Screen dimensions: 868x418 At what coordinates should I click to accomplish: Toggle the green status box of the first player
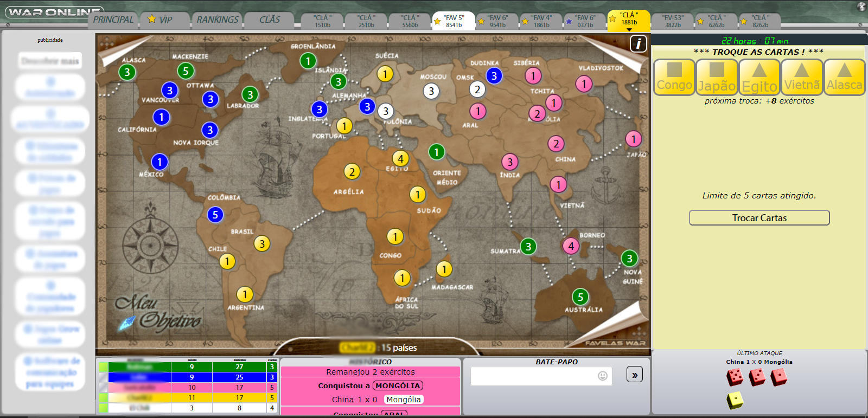click(103, 367)
